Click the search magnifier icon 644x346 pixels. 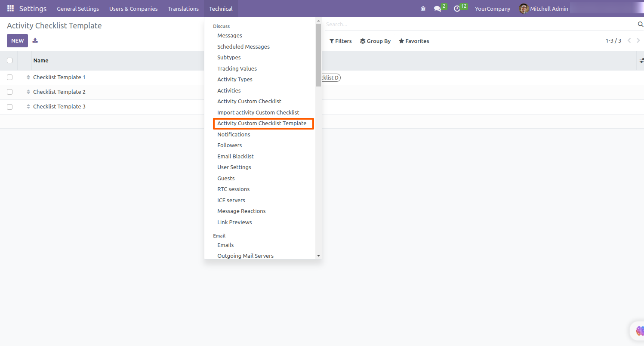640,24
